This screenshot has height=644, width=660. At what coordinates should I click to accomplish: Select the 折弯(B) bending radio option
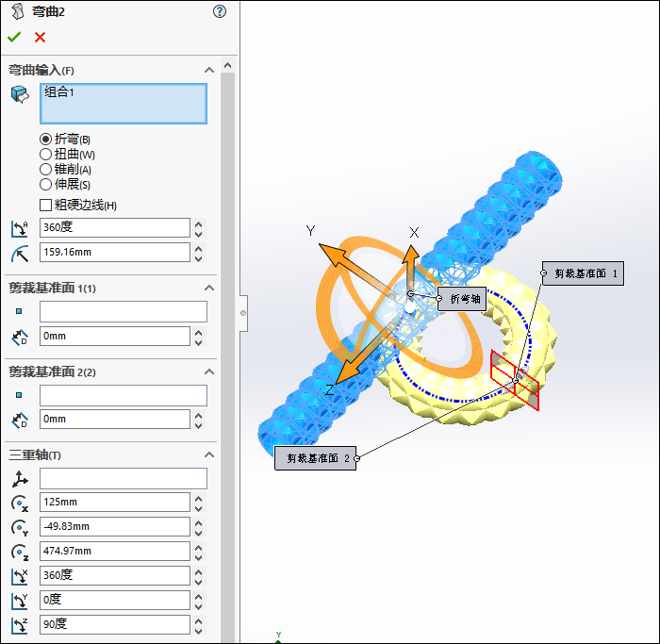45,139
